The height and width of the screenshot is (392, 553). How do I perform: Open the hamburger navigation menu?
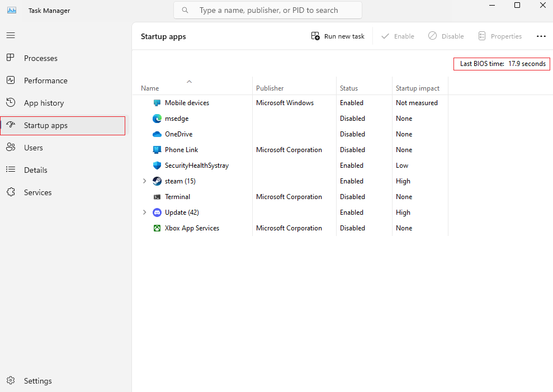point(11,35)
